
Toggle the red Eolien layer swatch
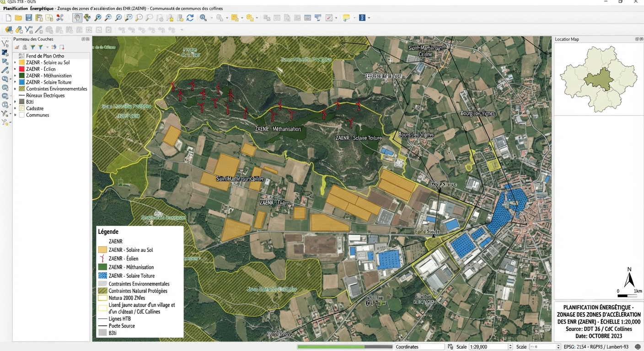point(21,69)
